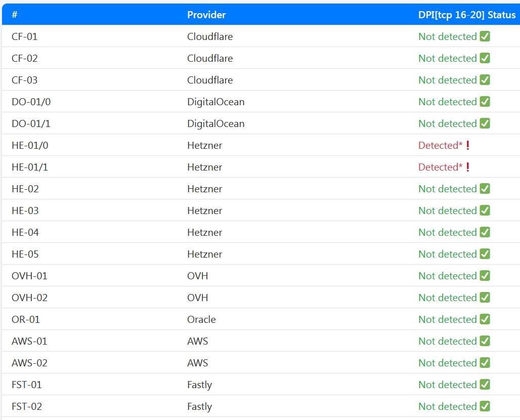520x420 pixels.
Task: Click the green checkmark in the OVH-01 row
Action: (485, 276)
